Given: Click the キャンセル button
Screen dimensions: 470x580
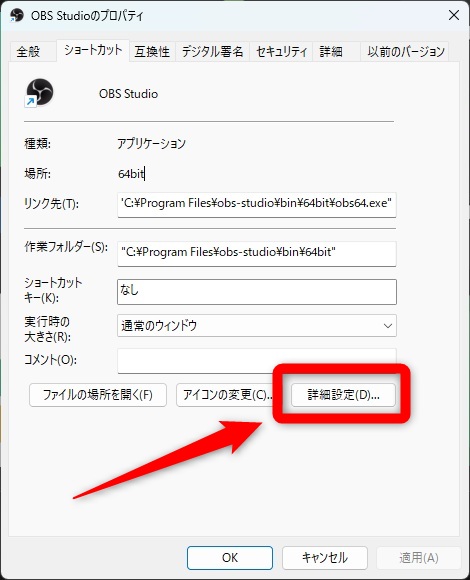Looking at the screenshot, I should pyautogui.click(x=325, y=558).
